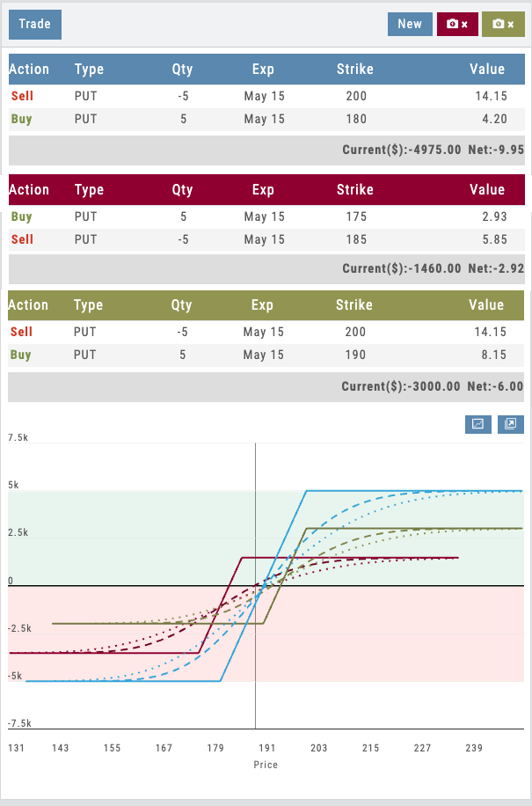Click the Qty header in the blue table

coord(182,69)
